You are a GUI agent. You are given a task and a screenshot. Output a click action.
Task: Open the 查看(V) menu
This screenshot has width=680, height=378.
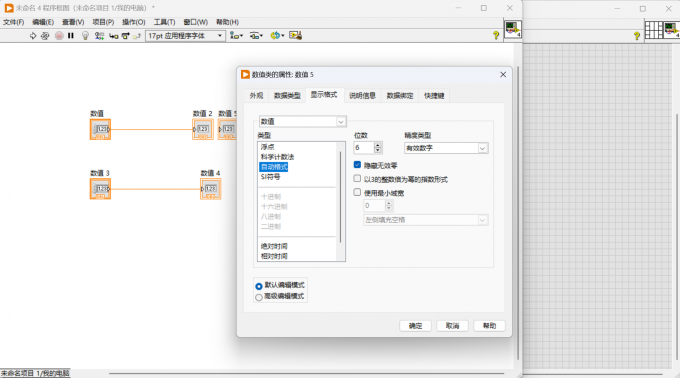point(73,22)
